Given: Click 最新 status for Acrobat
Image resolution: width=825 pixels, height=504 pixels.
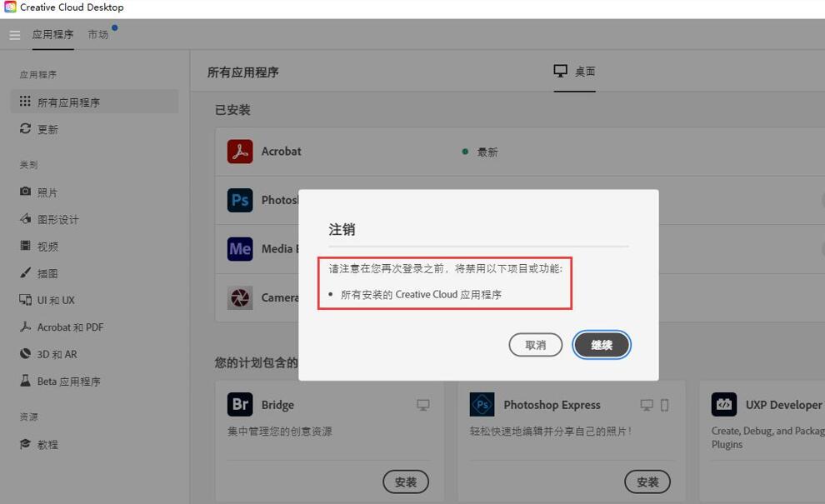Looking at the screenshot, I should [487, 152].
